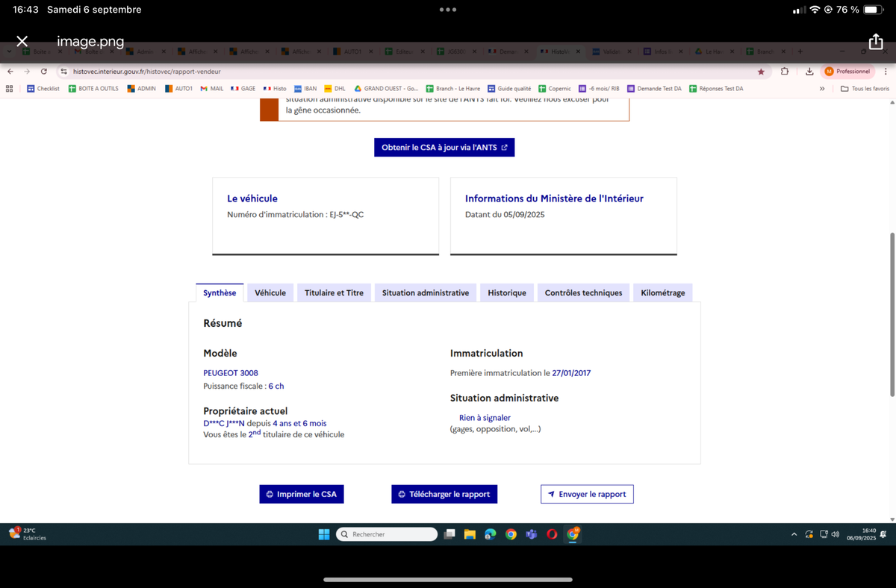Switch to the Véhicule tab
Viewport: 896px width, 588px height.
pos(270,293)
